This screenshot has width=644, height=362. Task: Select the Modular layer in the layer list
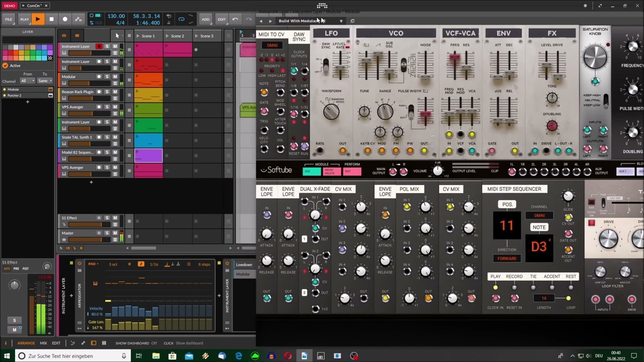tap(27, 89)
